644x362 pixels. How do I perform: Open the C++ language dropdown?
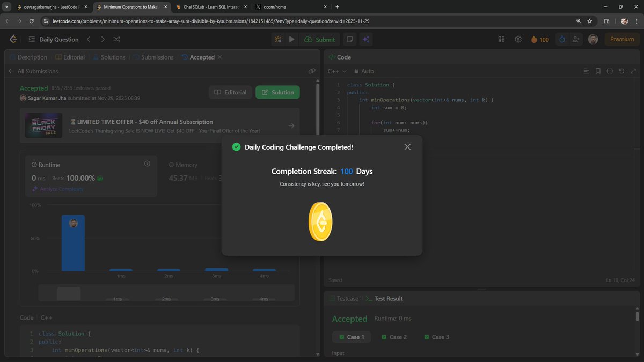click(x=337, y=71)
